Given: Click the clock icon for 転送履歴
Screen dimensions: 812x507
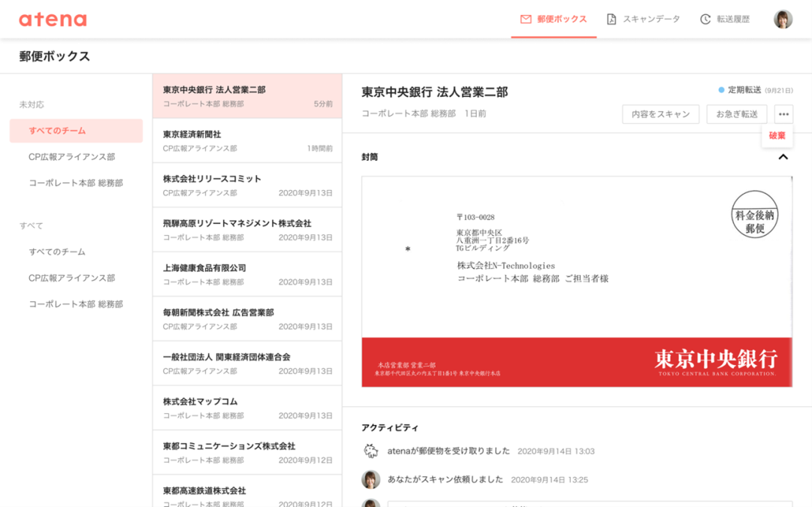Looking at the screenshot, I should (705, 20).
